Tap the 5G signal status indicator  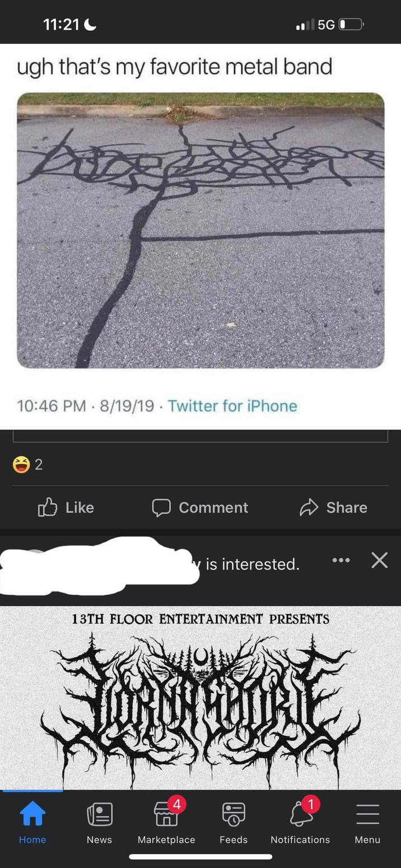pyautogui.click(x=326, y=25)
